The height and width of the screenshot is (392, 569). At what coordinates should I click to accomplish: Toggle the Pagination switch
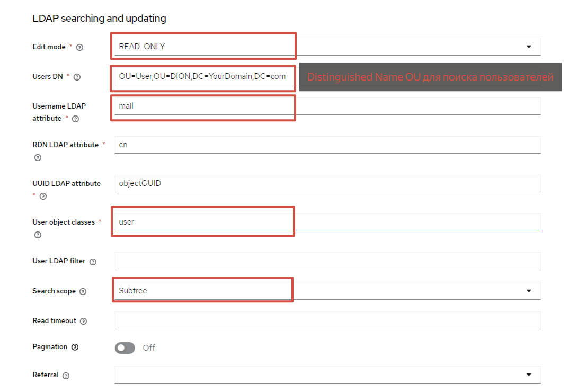pyautogui.click(x=125, y=348)
